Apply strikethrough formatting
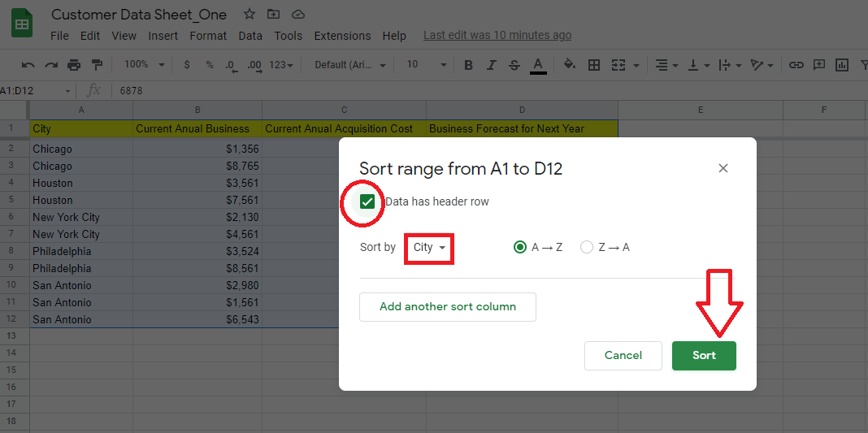This screenshot has height=433, width=868. click(x=514, y=65)
